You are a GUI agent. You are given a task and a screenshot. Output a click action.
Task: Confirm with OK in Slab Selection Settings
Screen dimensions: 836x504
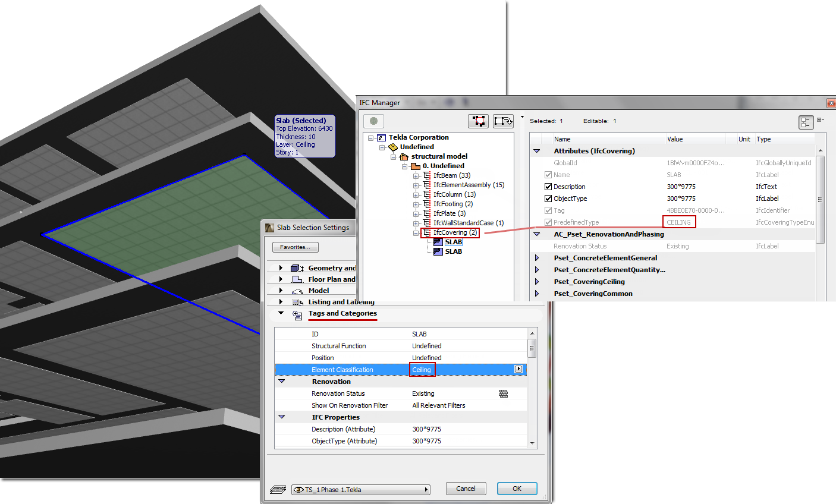(x=517, y=489)
